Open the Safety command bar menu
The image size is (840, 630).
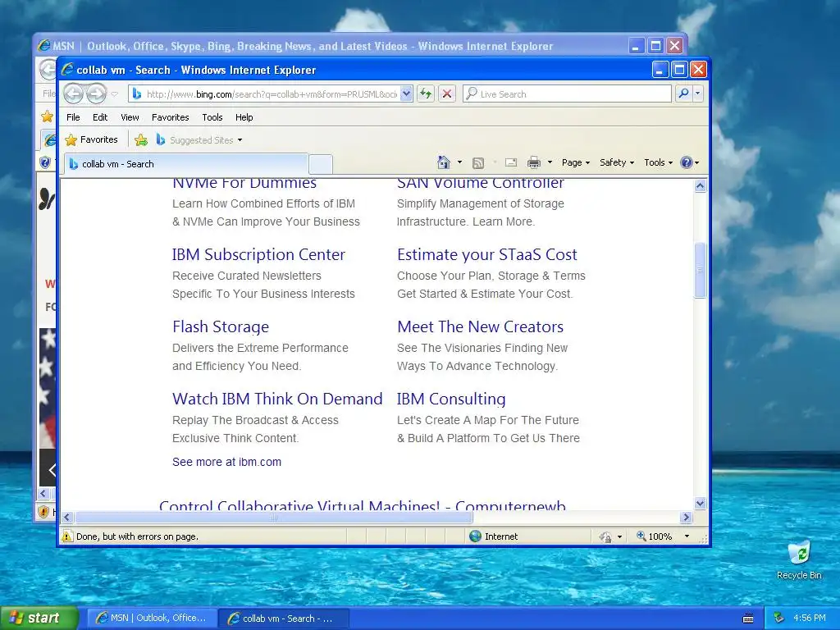tap(617, 162)
